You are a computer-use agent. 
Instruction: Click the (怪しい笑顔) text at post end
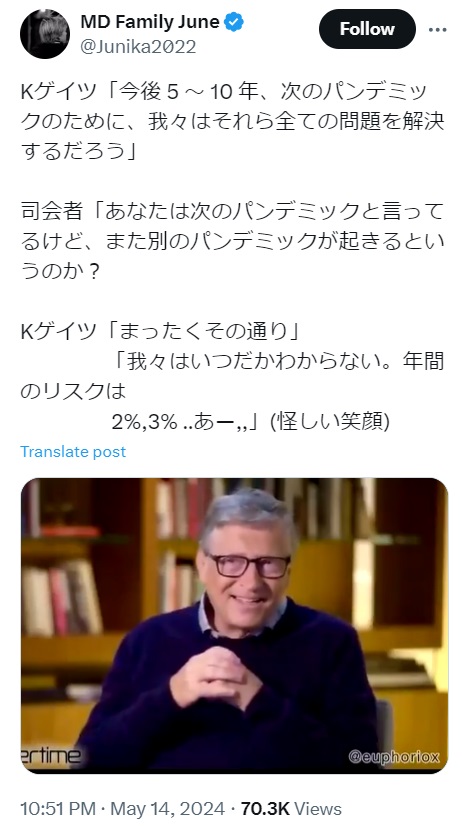pos(330,421)
